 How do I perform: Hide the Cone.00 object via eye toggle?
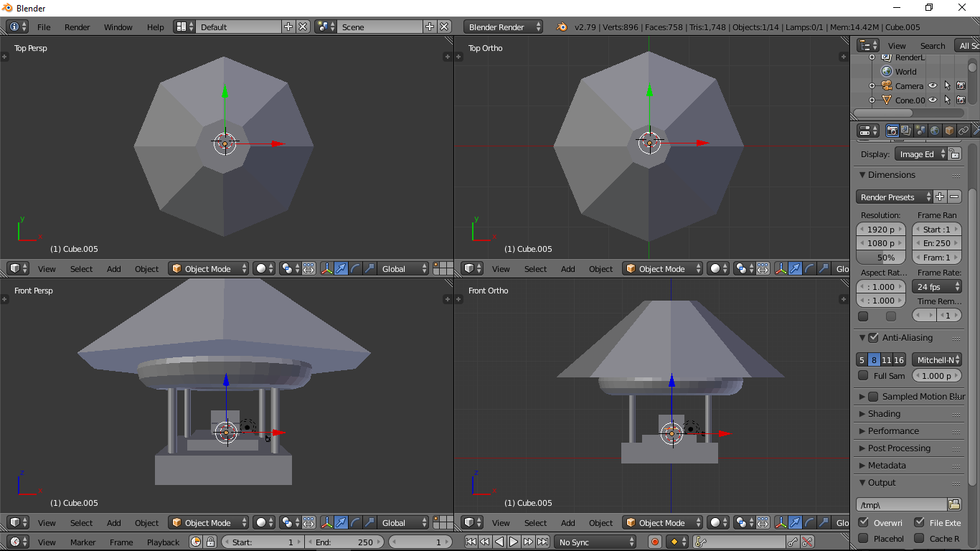click(933, 100)
